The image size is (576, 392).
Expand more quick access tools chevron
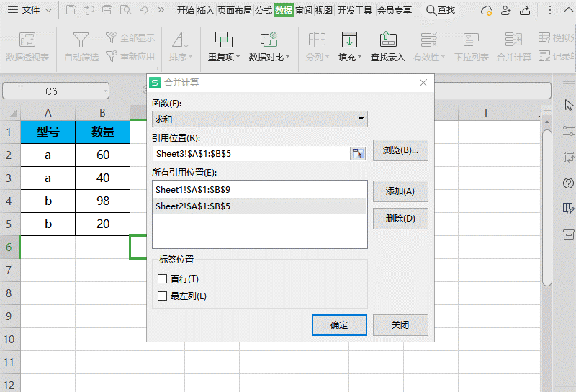click(x=161, y=10)
